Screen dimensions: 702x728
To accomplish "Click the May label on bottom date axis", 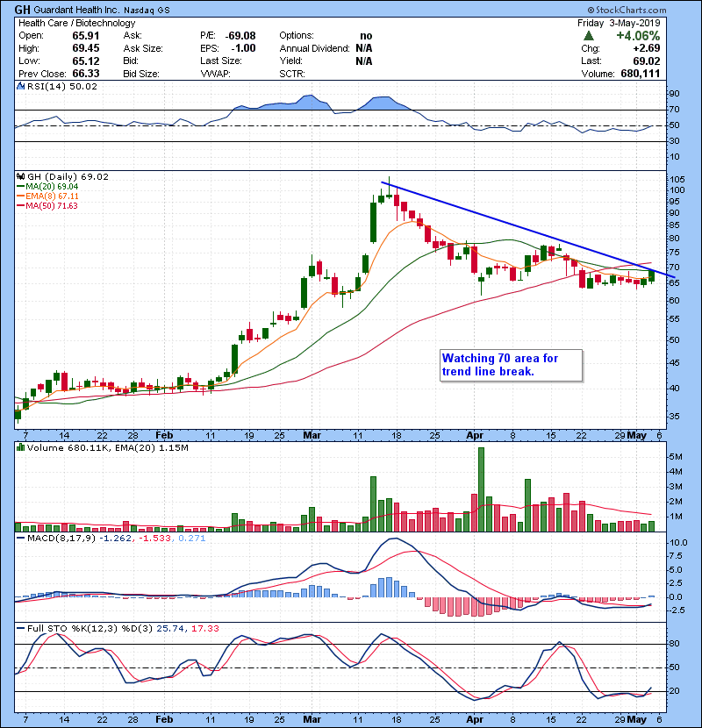I will coord(636,719).
